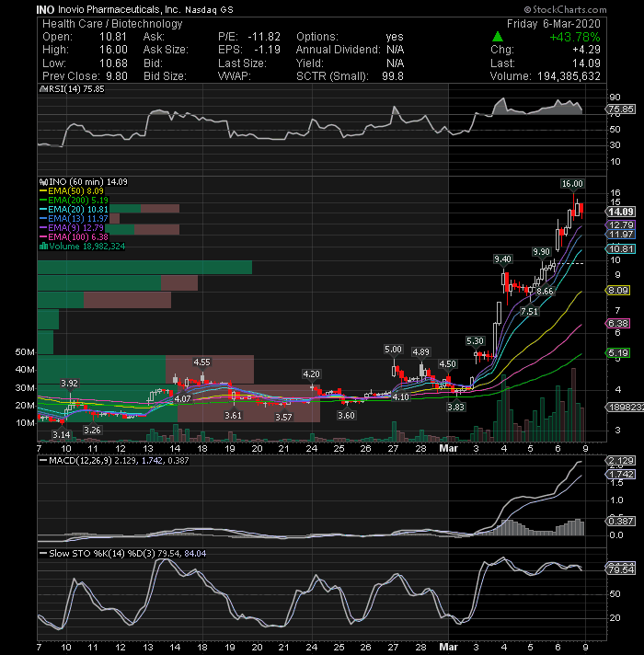644x655 pixels.
Task: Click the 3.57 price annotation
Action: tap(283, 417)
